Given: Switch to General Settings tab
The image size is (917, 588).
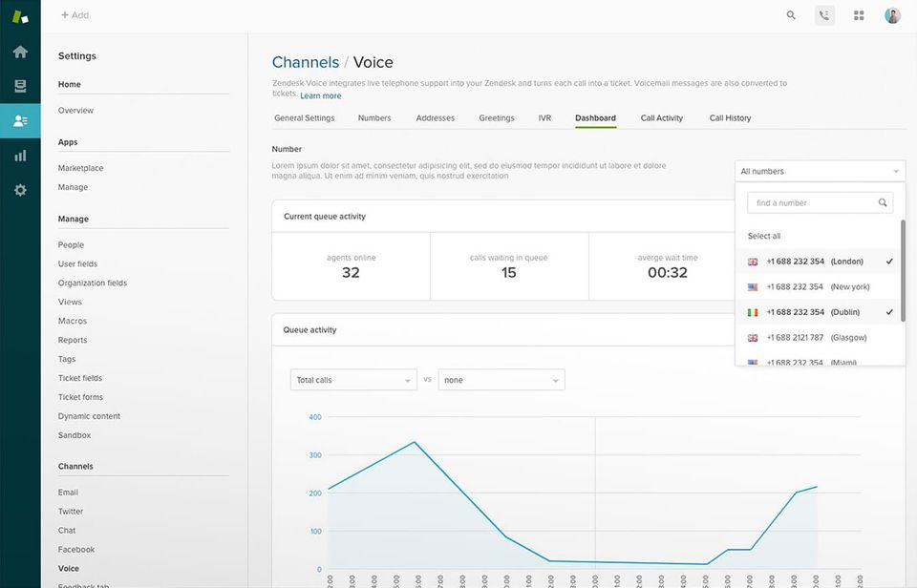Looking at the screenshot, I should [304, 118].
